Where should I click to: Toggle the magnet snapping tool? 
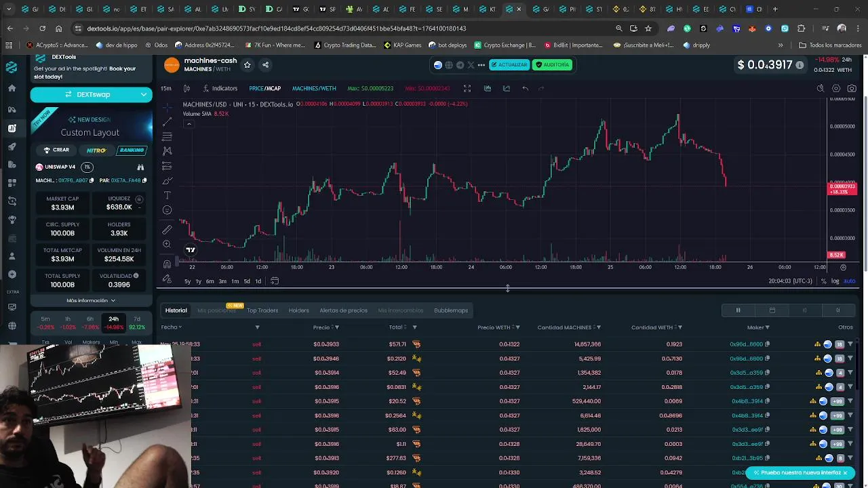[x=167, y=264]
